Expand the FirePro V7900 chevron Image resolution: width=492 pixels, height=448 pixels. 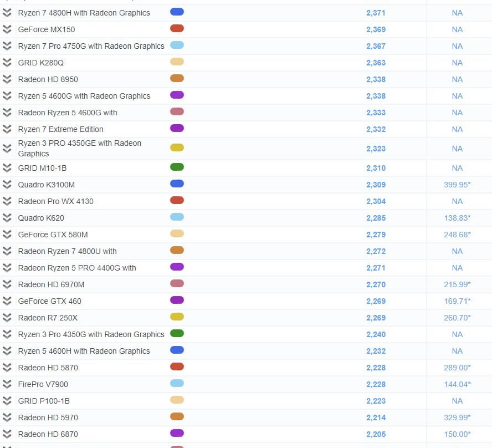pyautogui.click(x=7, y=385)
